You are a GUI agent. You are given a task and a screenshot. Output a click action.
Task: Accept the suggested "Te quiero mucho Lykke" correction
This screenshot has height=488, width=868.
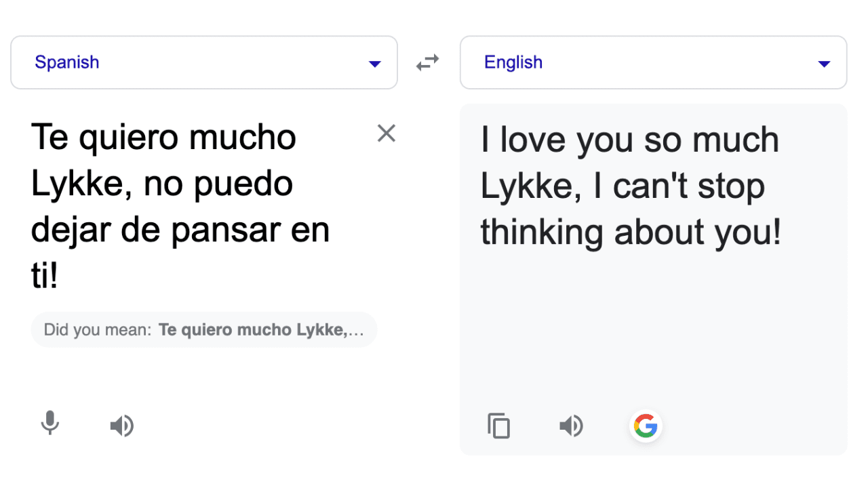click(x=261, y=330)
